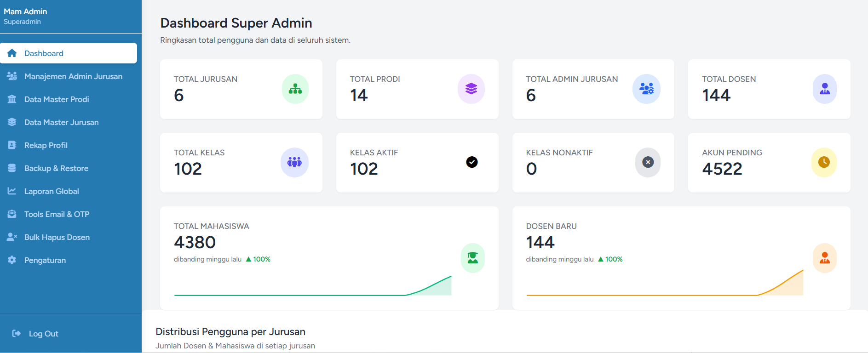Click the Total Admin Jurusan users icon
868x353 pixels.
tap(646, 89)
